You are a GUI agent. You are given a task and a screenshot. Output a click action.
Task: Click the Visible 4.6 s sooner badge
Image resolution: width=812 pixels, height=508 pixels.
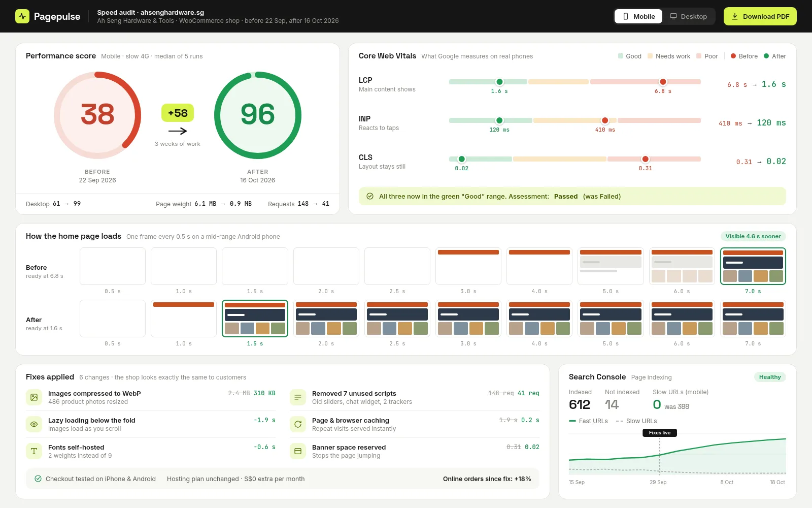(x=753, y=236)
